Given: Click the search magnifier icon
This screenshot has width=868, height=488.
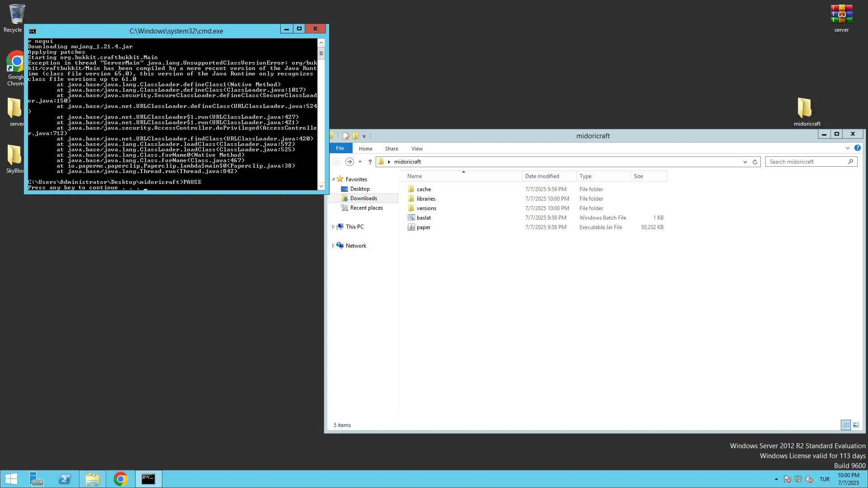Looking at the screenshot, I should [851, 161].
